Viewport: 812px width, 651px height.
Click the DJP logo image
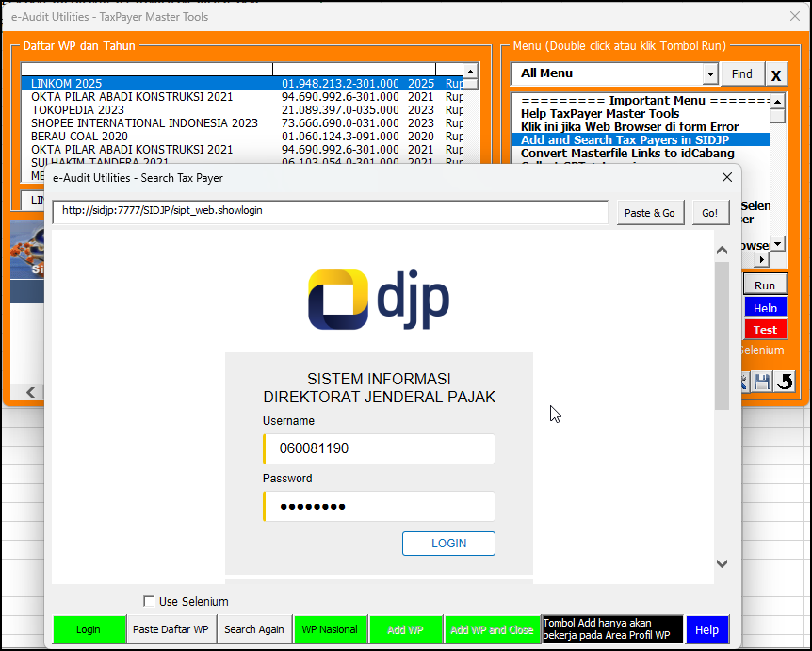point(379,299)
